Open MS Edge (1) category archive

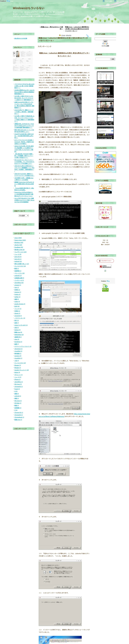click(x=18, y=403)
